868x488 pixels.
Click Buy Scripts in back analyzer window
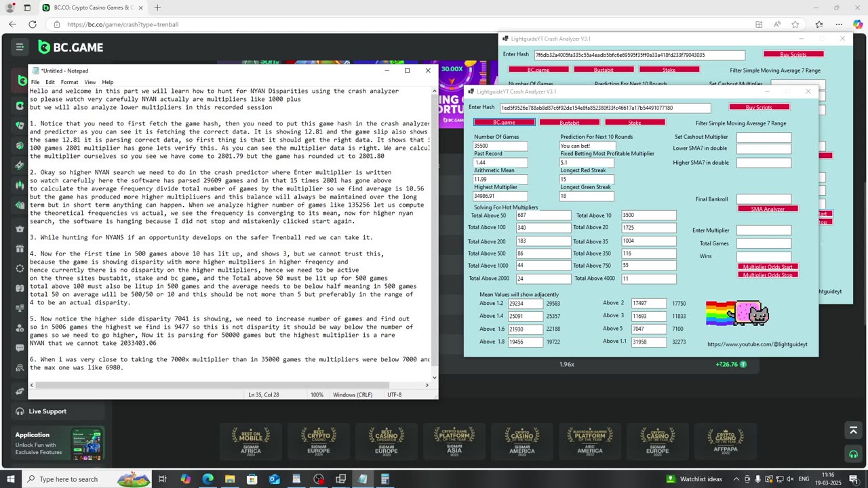click(794, 54)
